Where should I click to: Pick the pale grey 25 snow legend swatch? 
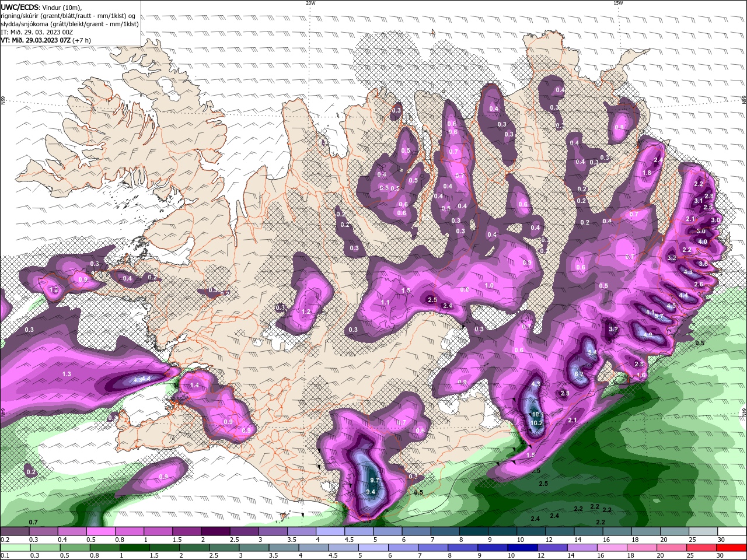pos(703,531)
